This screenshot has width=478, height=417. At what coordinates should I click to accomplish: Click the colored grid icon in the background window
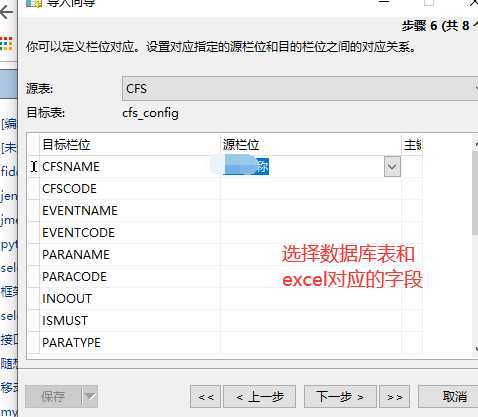coord(6,44)
